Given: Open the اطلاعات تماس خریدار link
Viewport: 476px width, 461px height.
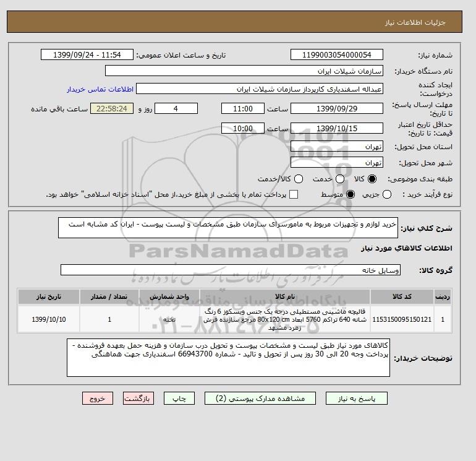Looking at the screenshot, I should 100,89.
